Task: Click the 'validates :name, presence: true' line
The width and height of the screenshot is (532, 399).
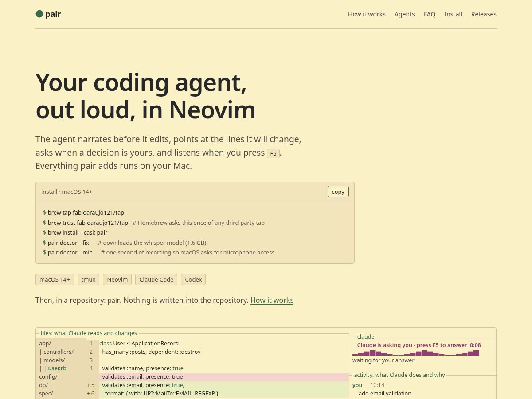Action: [x=142, y=368]
